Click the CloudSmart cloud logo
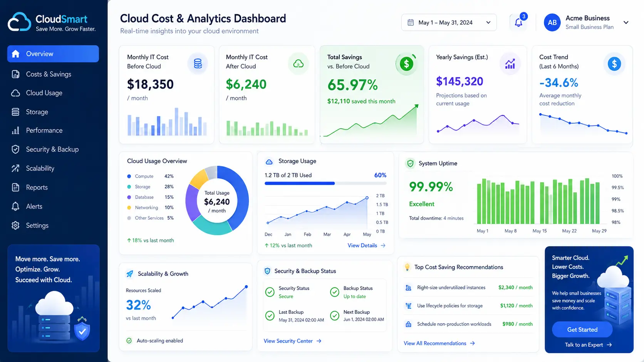The width and height of the screenshot is (644, 362). tap(19, 22)
